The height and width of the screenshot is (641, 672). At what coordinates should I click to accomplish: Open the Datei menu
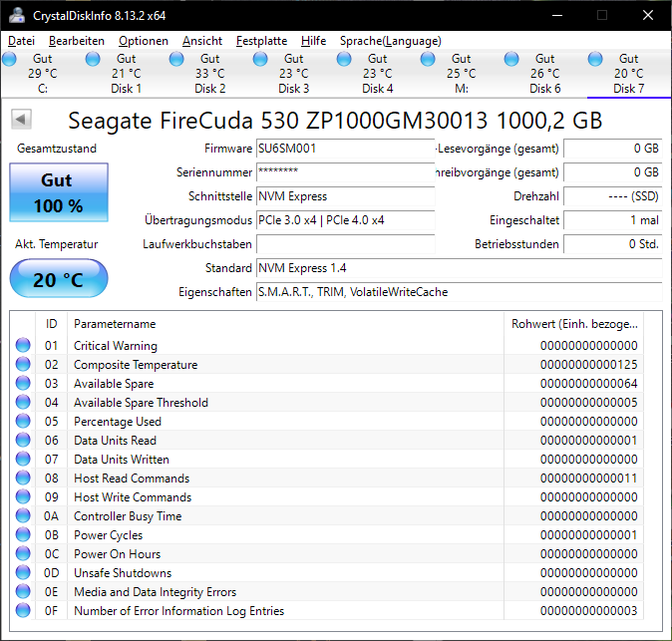21,41
